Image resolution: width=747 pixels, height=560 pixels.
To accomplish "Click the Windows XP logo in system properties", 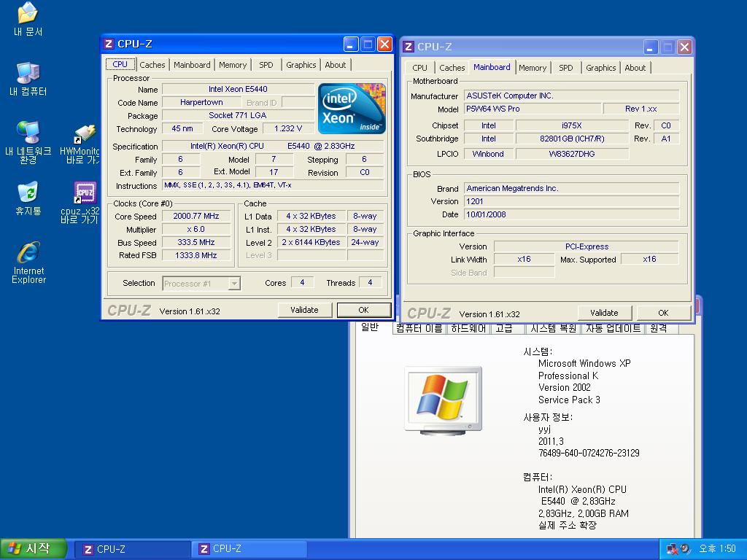I will (443, 400).
